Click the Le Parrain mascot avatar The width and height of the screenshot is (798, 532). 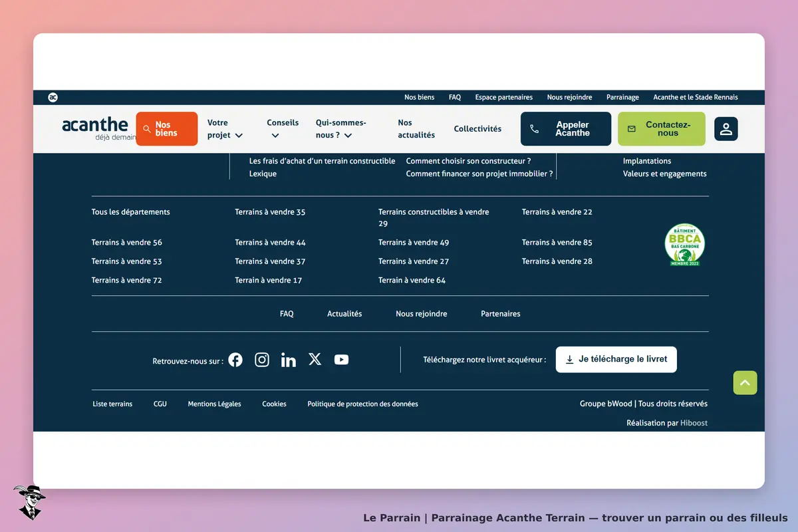29,501
